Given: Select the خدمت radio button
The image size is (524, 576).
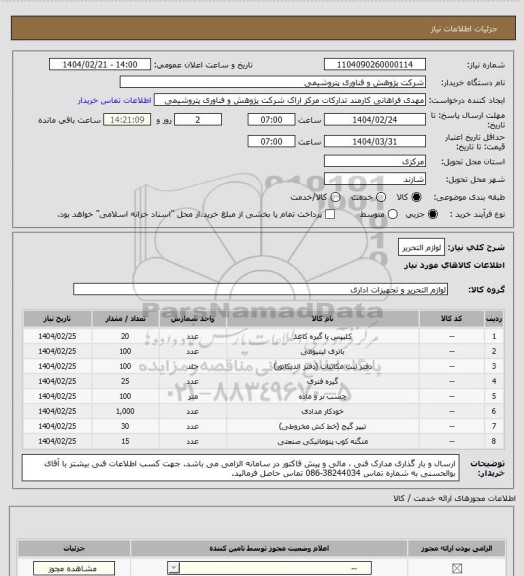Looking at the screenshot, I should [x=381, y=197].
